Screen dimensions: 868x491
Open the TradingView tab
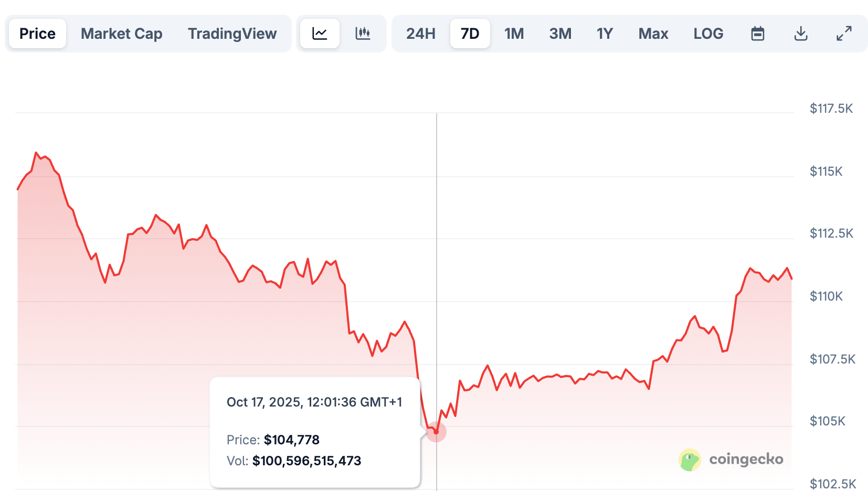pos(232,33)
